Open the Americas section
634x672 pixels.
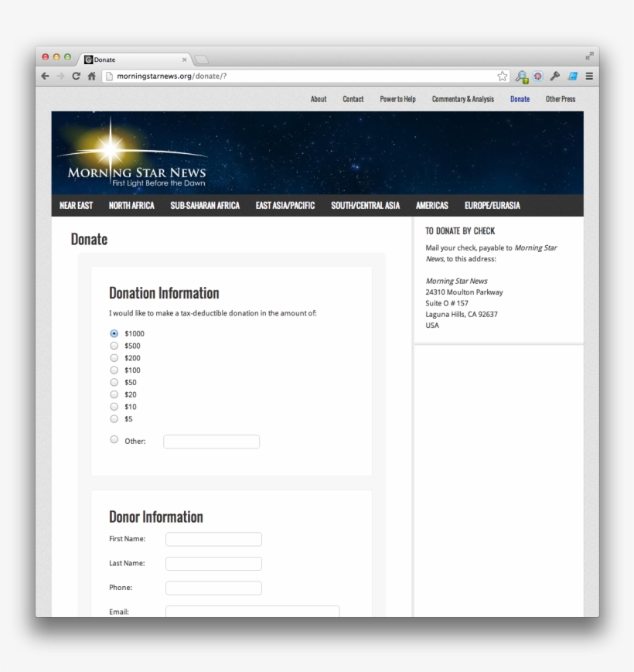[x=431, y=205]
